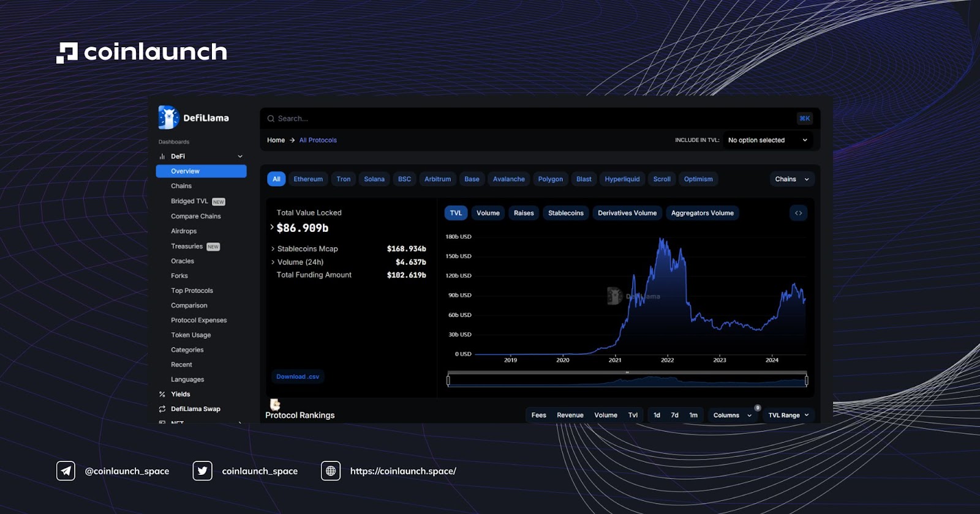980x514 pixels.
Task: Switch chart to Volume tab
Action: tap(488, 213)
